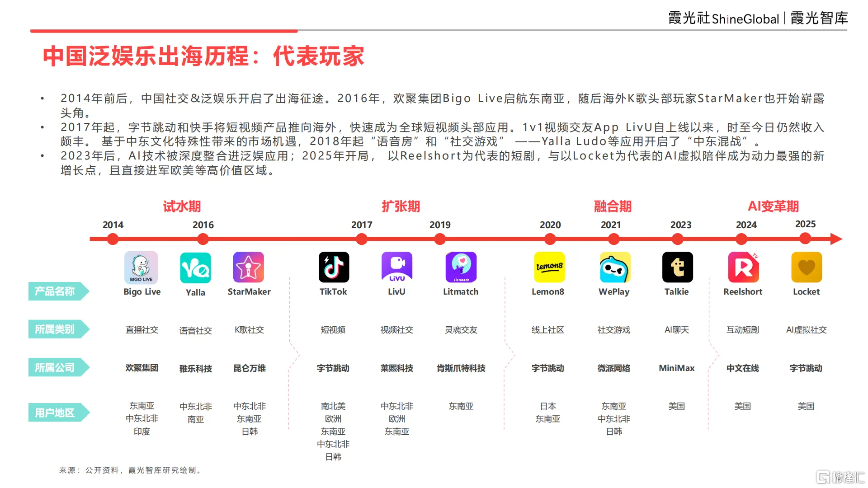Select the 灵魂交友 category text
The image size is (868, 488).
pyautogui.click(x=461, y=330)
